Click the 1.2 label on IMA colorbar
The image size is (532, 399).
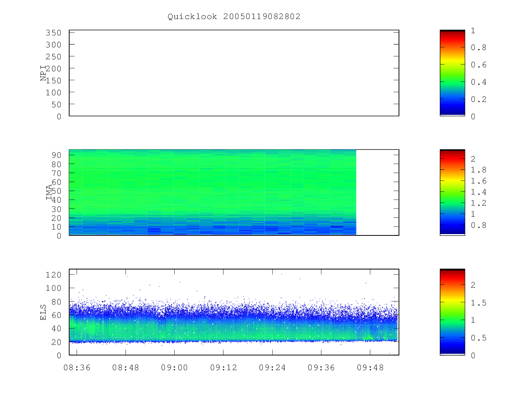[x=478, y=203]
